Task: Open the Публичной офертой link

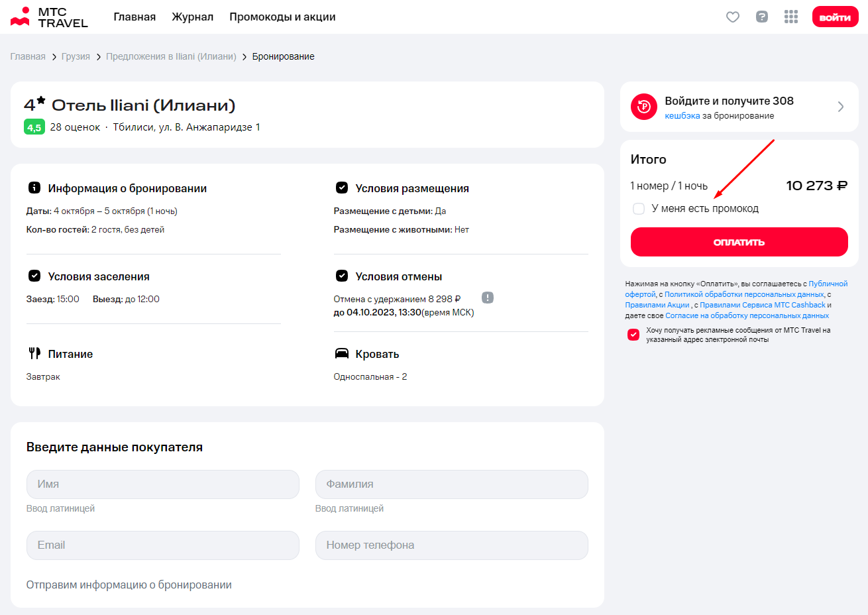Action: click(736, 289)
